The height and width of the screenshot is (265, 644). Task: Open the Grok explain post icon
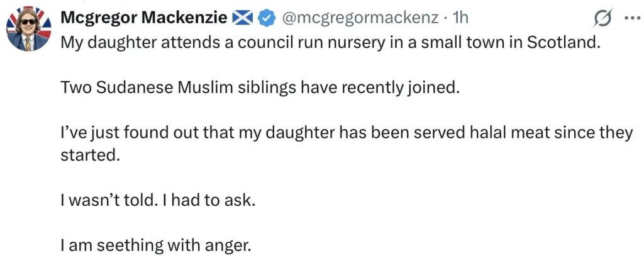[x=604, y=20]
